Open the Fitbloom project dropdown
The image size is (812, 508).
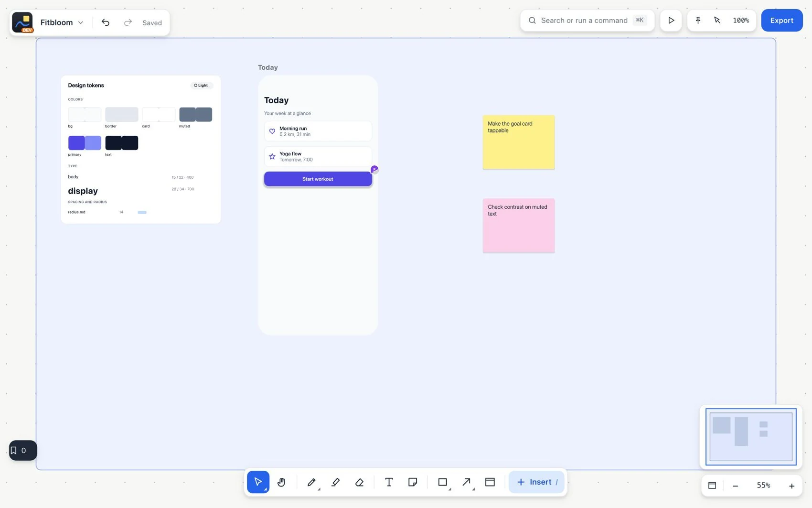pyautogui.click(x=62, y=22)
